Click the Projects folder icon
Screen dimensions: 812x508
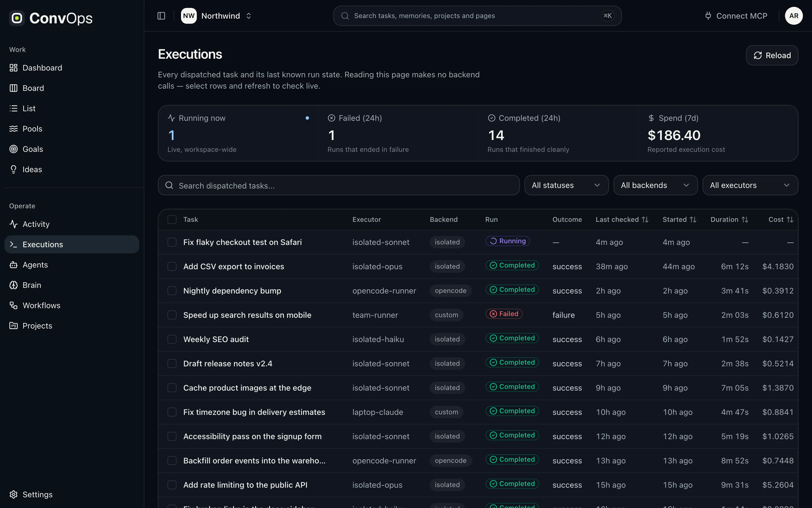coord(14,326)
